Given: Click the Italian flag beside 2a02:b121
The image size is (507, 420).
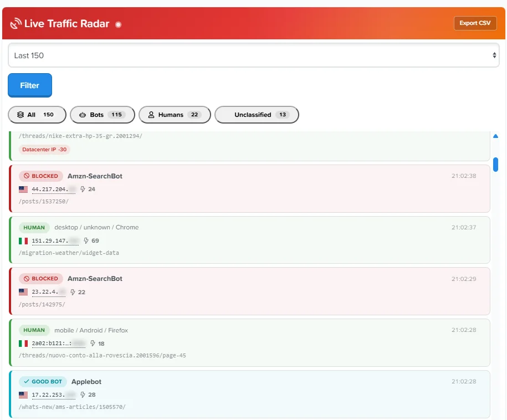Looking at the screenshot, I should click(23, 344).
